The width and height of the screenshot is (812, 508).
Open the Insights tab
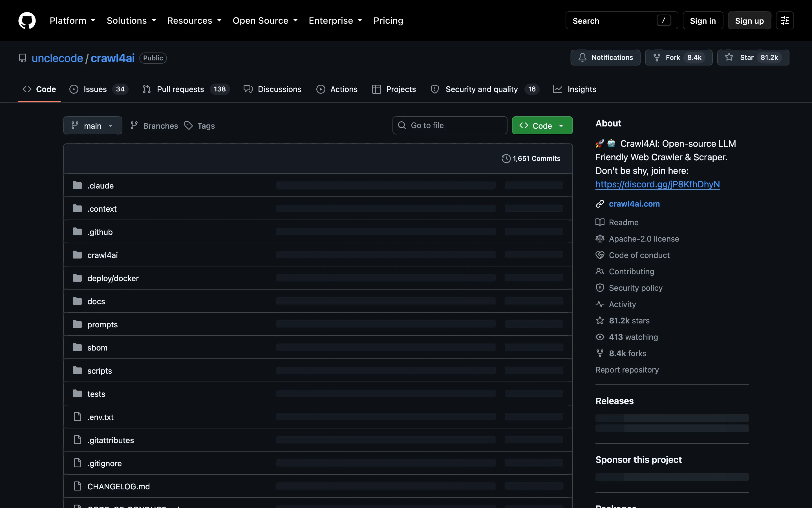pos(575,89)
